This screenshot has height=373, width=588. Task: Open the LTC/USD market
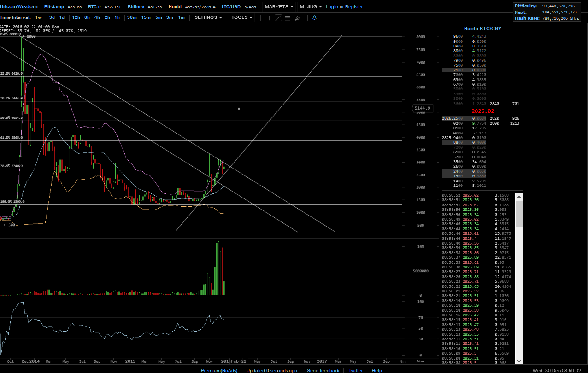pyautogui.click(x=239, y=7)
